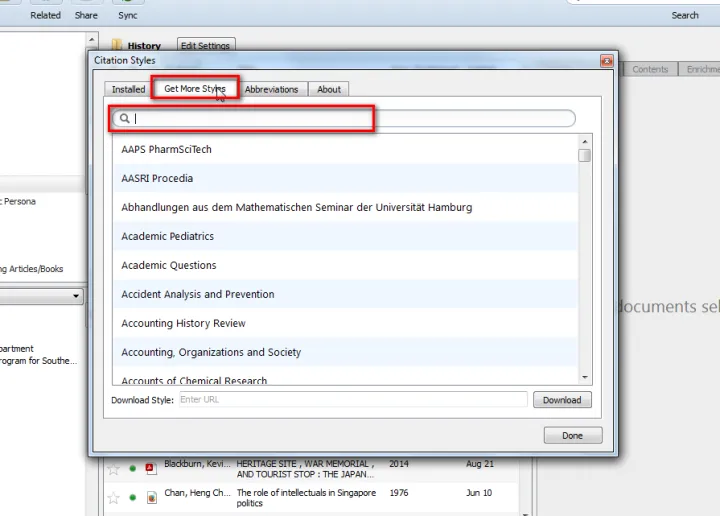Click style list scrollbar down arrow
Image resolution: width=720 pixels, height=516 pixels.
pyautogui.click(x=585, y=377)
